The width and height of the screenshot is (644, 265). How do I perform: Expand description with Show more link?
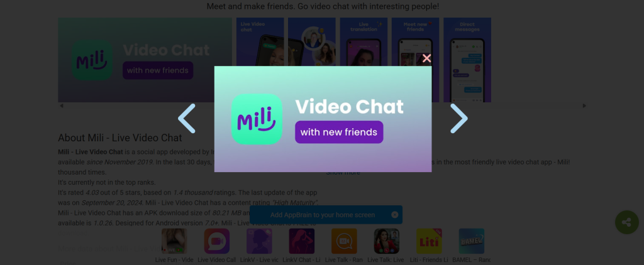(x=343, y=173)
